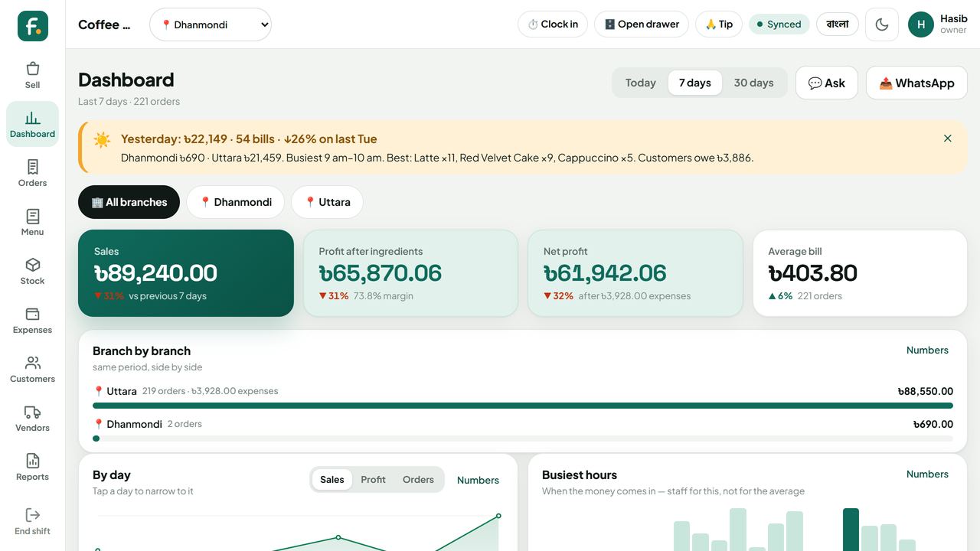Click the Sales summary card
Image resolution: width=980 pixels, height=551 pixels.
[x=186, y=273]
